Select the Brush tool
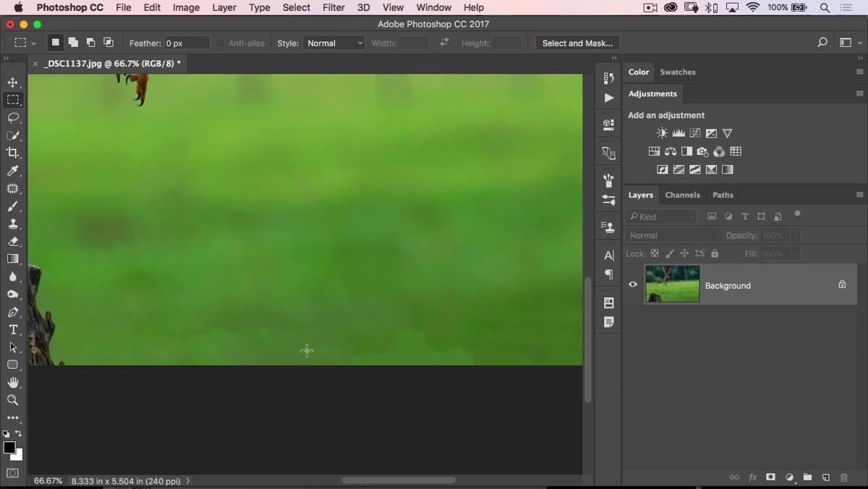Viewport: 868px width, 489px height. pos(13,206)
